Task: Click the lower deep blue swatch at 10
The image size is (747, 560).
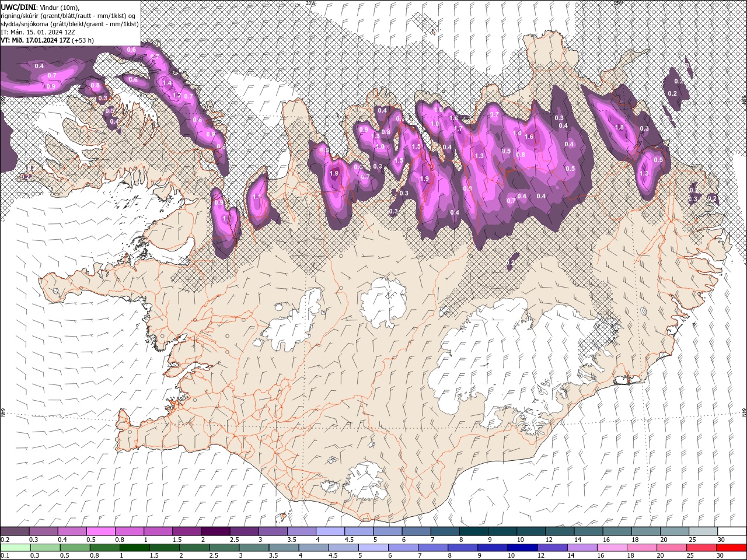Action: pyautogui.click(x=522, y=548)
